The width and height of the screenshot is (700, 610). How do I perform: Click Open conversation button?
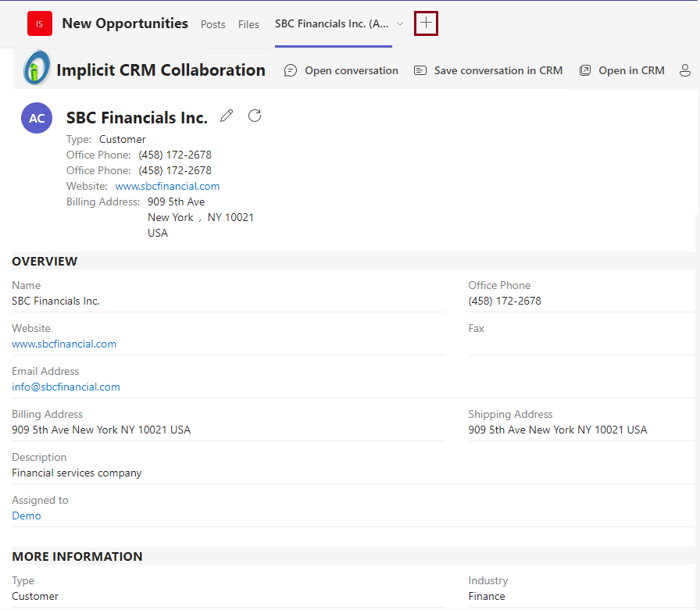click(341, 70)
